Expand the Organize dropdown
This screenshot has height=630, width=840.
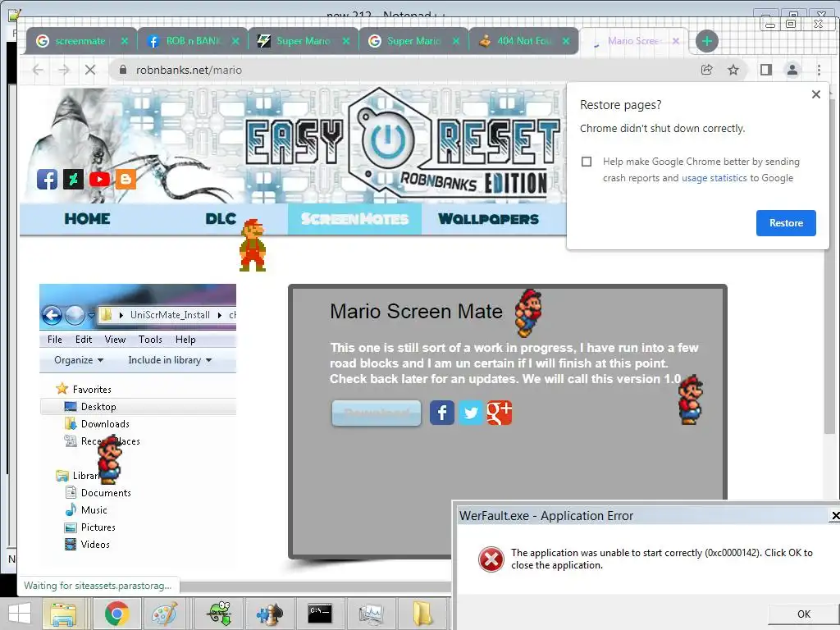[79, 360]
